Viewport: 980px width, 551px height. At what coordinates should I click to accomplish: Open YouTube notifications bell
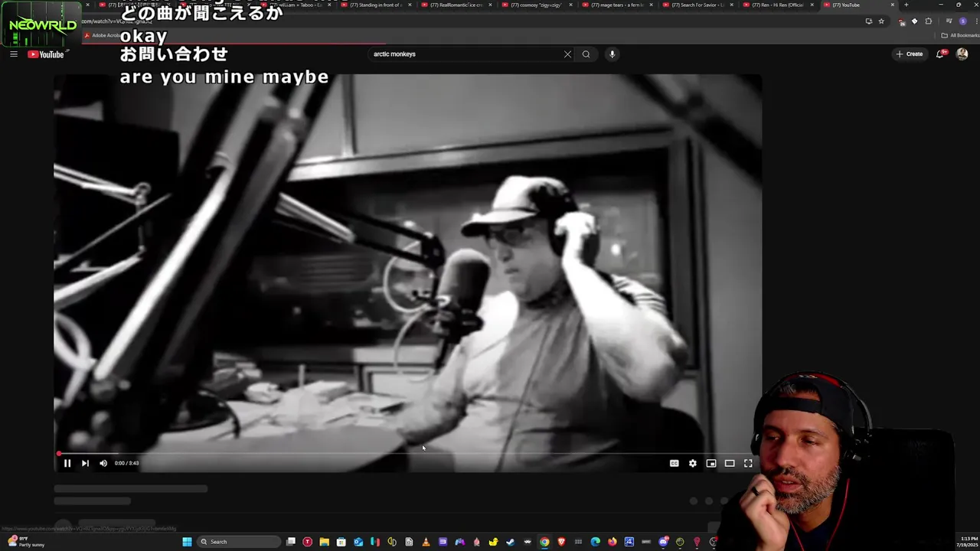940,54
